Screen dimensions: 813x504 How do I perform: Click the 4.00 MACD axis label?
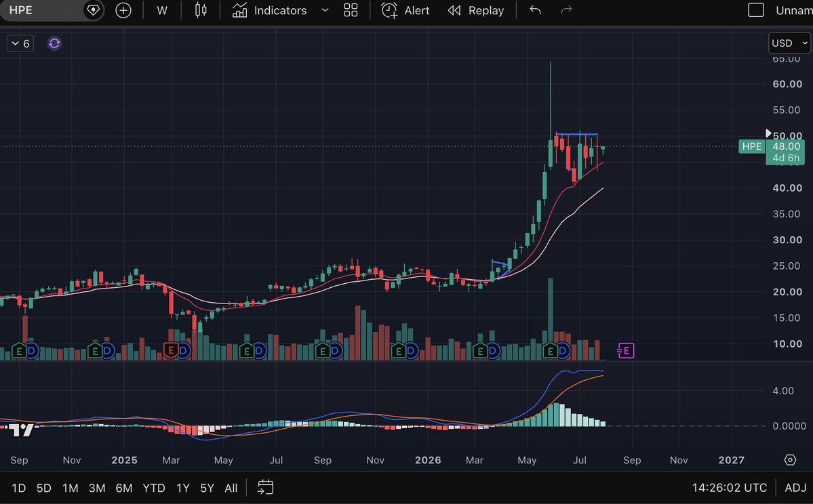pyautogui.click(x=783, y=391)
